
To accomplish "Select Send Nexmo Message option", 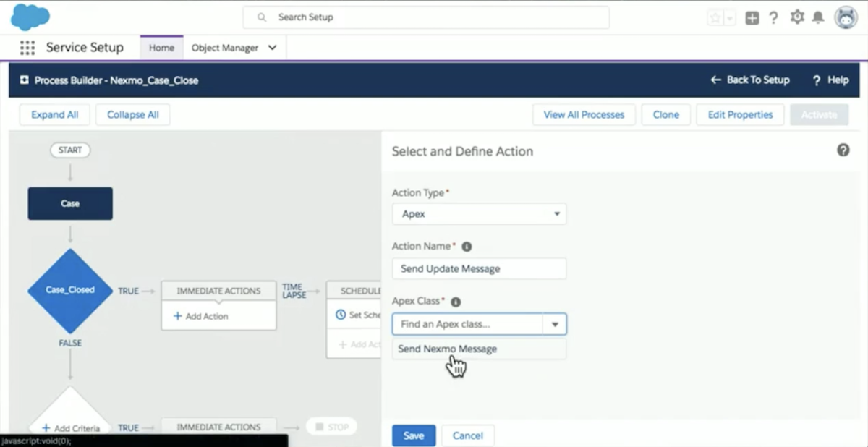I will pos(479,349).
